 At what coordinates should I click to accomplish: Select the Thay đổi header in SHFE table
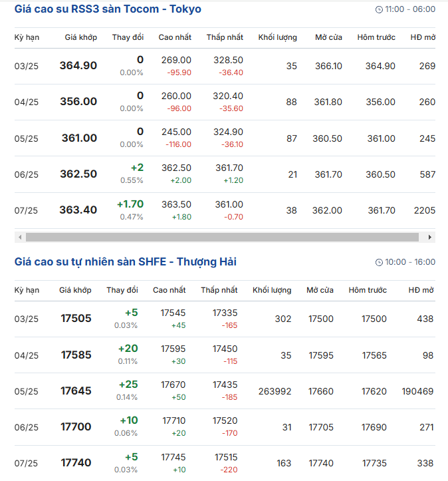click(x=122, y=290)
